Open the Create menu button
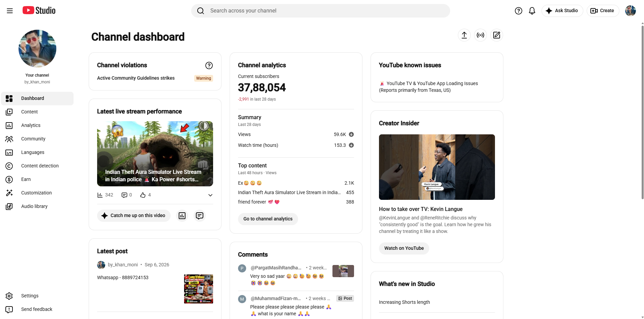This screenshot has width=644, height=319. point(603,11)
